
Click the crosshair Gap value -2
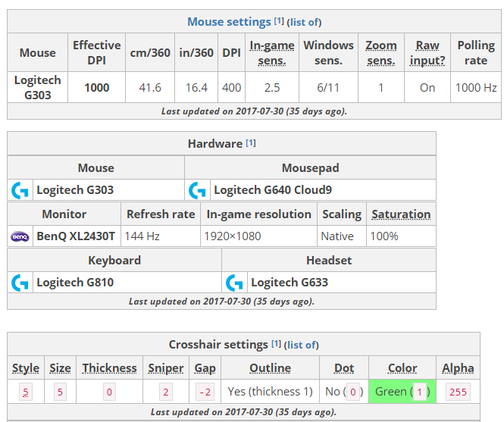(205, 392)
